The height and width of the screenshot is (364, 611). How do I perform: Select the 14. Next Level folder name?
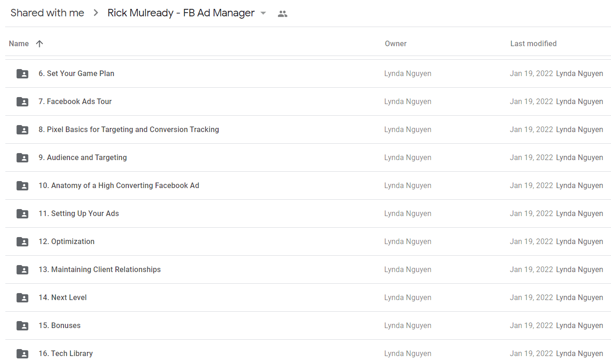(x=63, y=297)
